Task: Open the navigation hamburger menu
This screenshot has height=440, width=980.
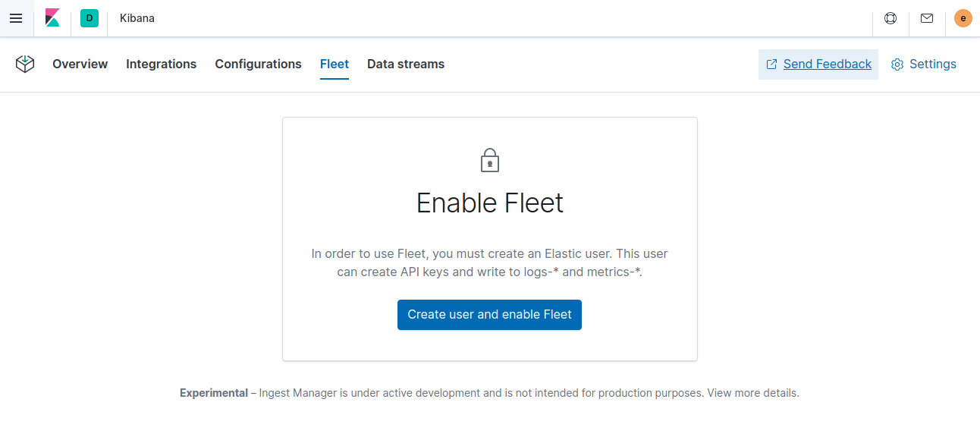Action: [x=16, y=18]
